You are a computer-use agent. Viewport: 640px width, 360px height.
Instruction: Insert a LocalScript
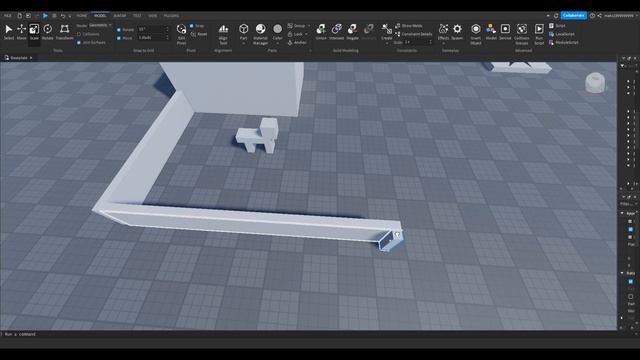pyautogui.click(x=562, y=34)
